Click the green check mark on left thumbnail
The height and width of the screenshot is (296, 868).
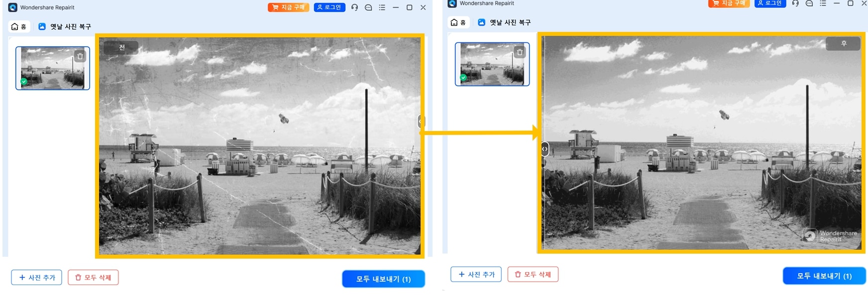(24, 81)
